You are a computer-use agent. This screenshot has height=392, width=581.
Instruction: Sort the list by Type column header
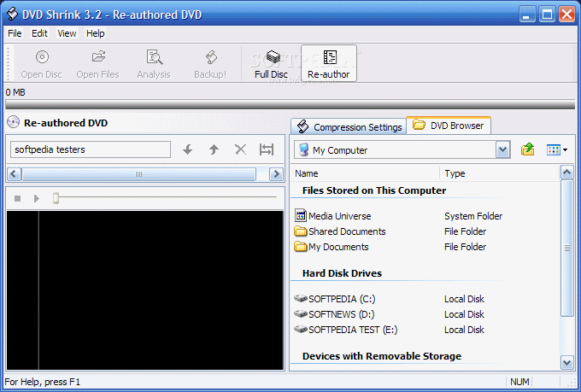tap(499, 173)
